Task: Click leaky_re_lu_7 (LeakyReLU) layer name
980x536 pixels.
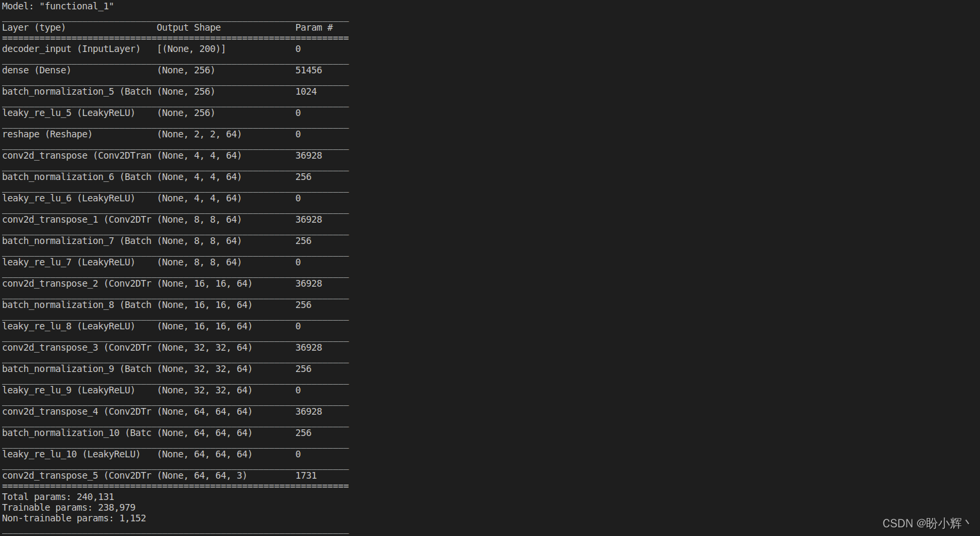Action: point(69,263)
